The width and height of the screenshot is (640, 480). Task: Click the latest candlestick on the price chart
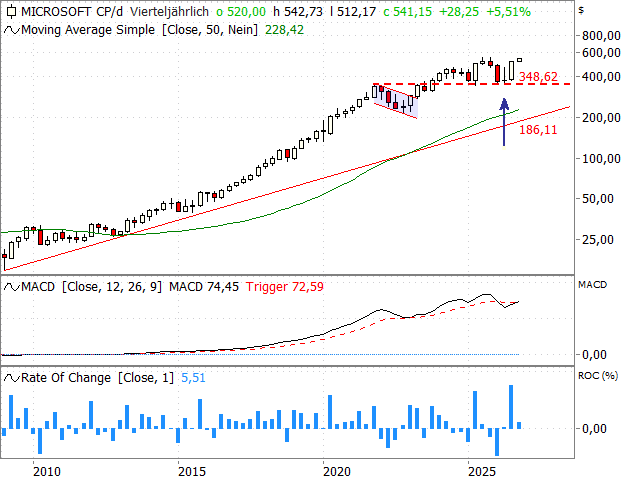(x=519, y=60)
